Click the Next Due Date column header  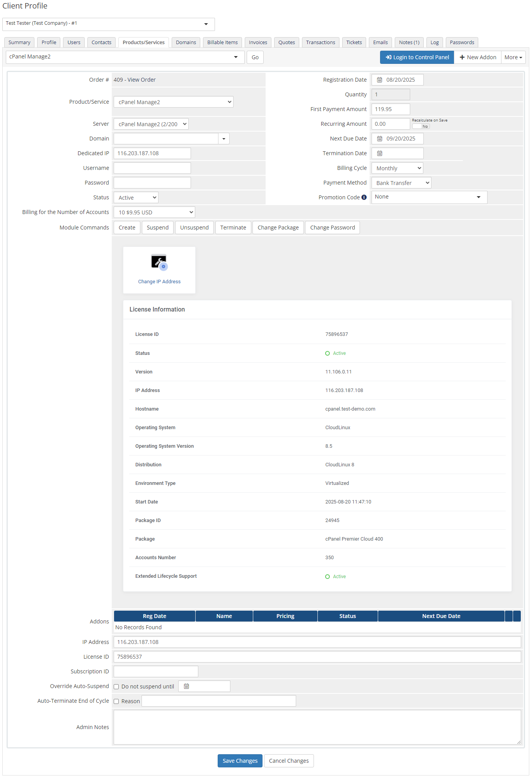point(441,616)
